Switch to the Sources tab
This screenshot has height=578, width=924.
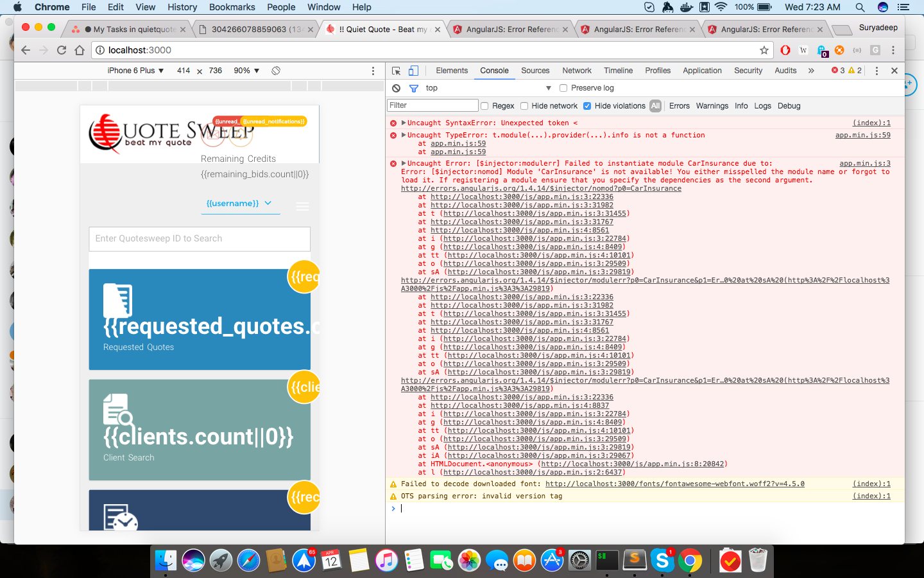[535, 71]
